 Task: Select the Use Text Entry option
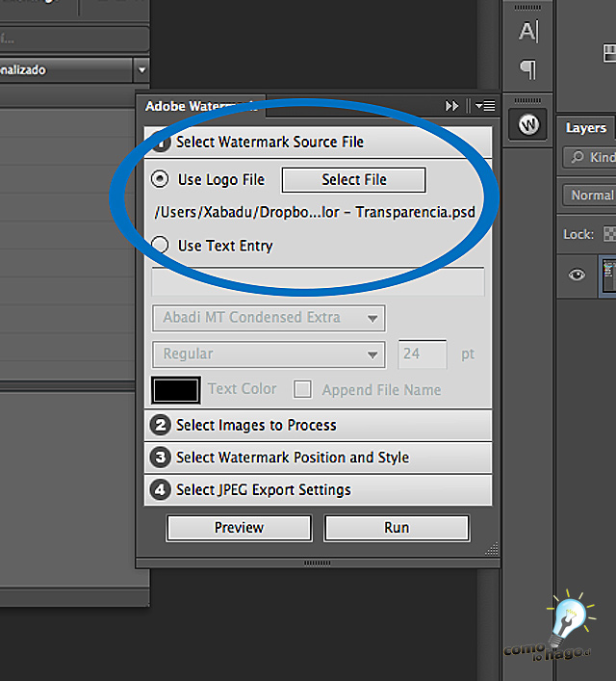coord(160,246)
